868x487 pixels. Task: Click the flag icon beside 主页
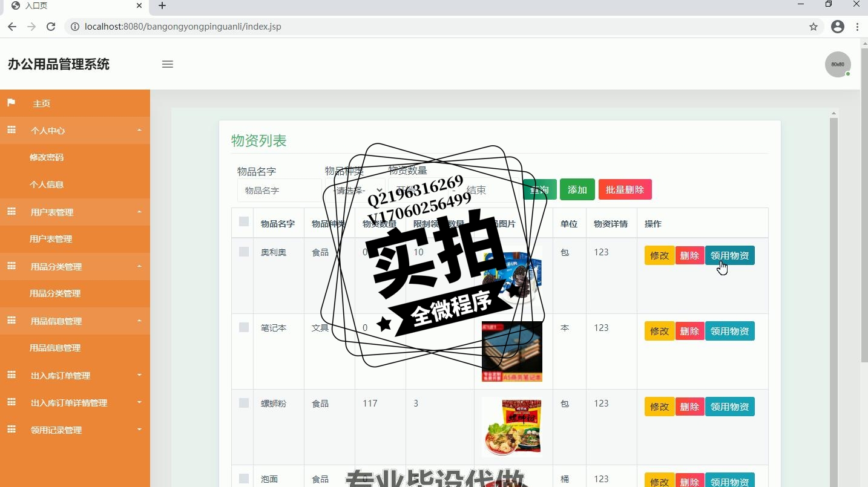point(11,103)
